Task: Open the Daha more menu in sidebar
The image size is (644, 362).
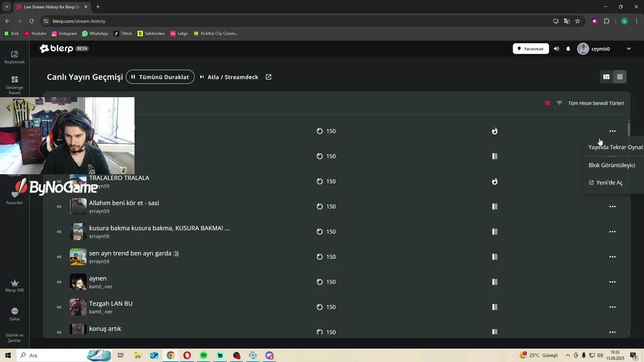Action: coord(15,314)
